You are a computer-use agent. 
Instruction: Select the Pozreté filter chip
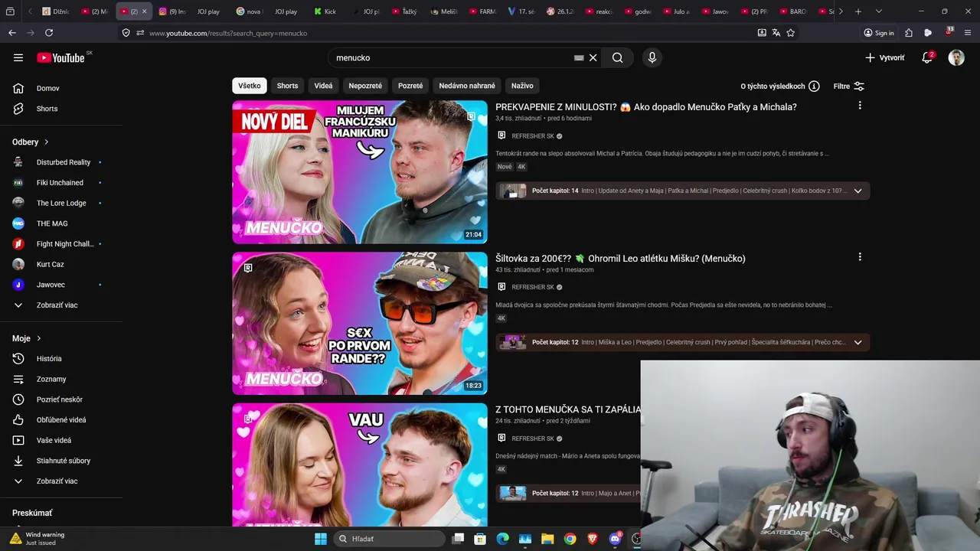[x=410, y=86]
